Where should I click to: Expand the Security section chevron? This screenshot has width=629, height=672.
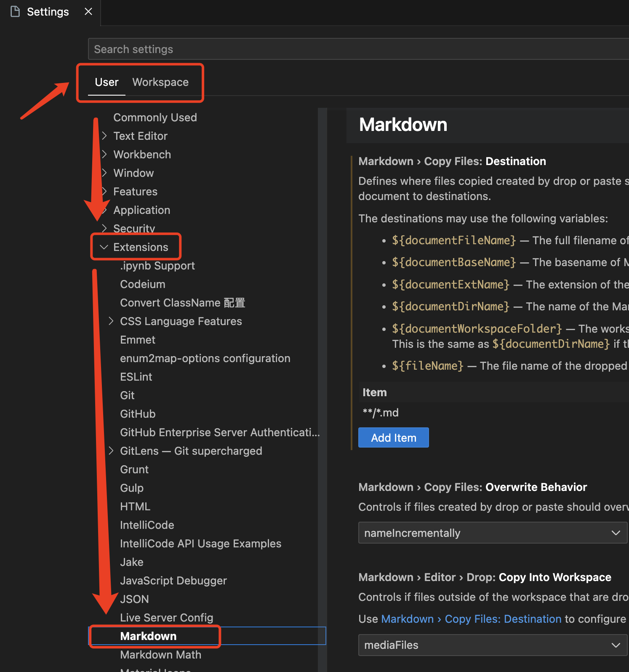104,228
